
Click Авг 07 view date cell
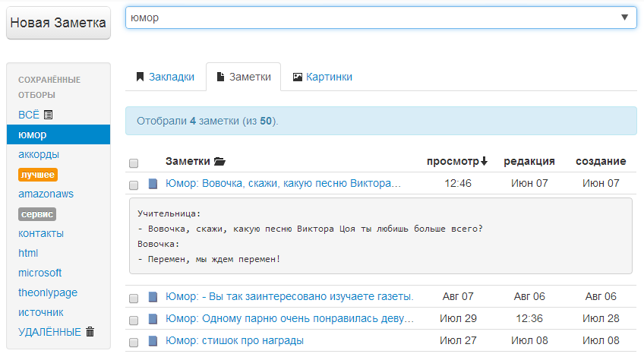458,296
